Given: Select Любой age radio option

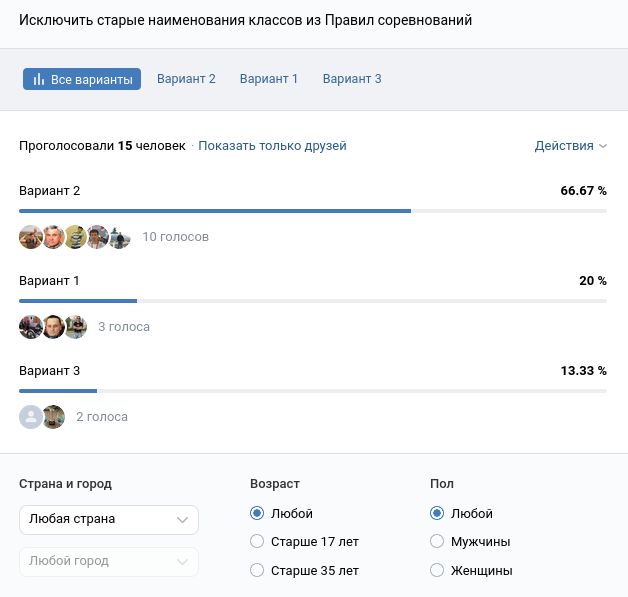Looking at the screenshot, I should [x=257, y=514].
